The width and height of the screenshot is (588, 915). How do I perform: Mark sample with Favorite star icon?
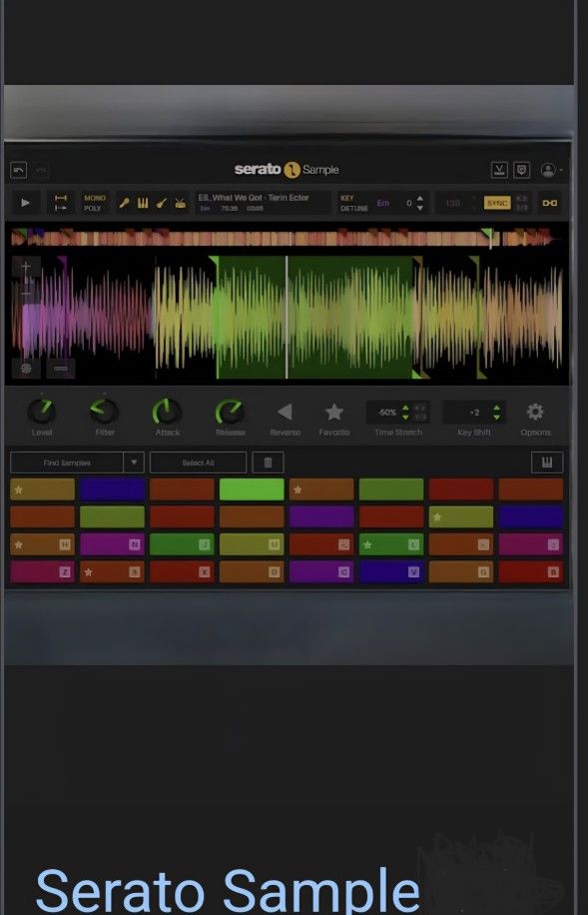pyautogui.click(x=334, y=412)
